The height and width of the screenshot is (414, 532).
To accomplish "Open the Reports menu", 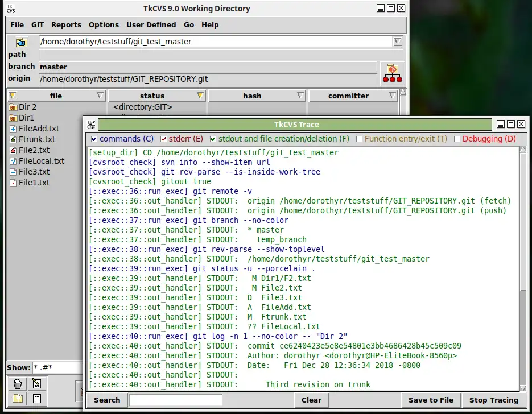I will tap(66, 25).
